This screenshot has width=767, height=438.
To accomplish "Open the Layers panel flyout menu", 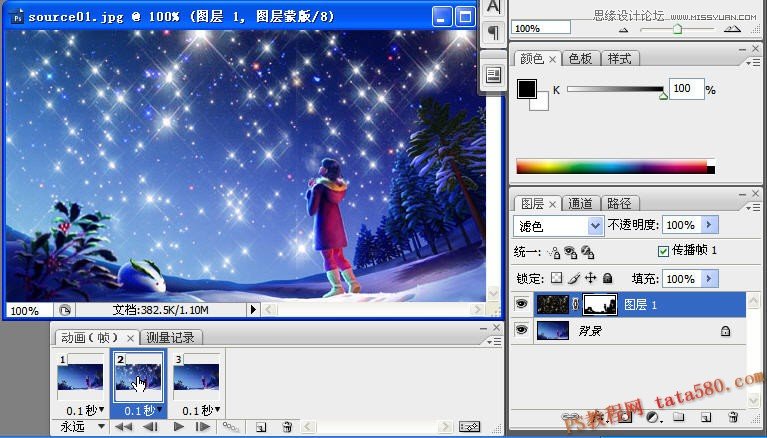I will [752, 207].
